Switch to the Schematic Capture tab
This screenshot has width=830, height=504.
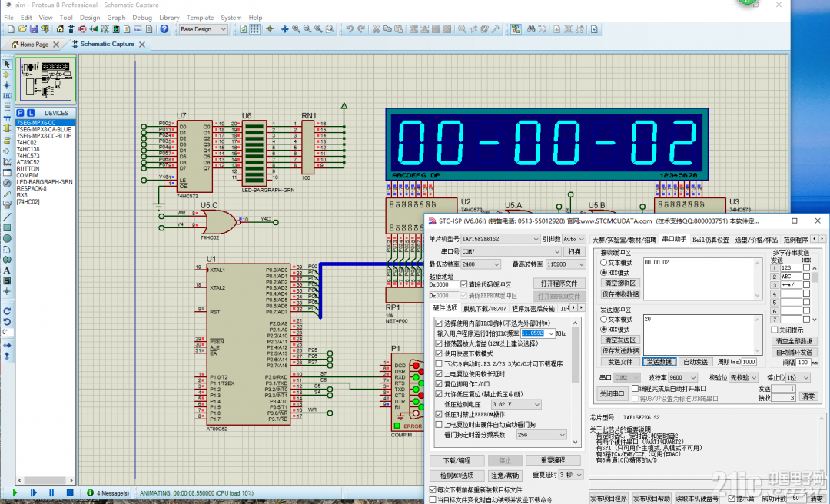point(107,44)
